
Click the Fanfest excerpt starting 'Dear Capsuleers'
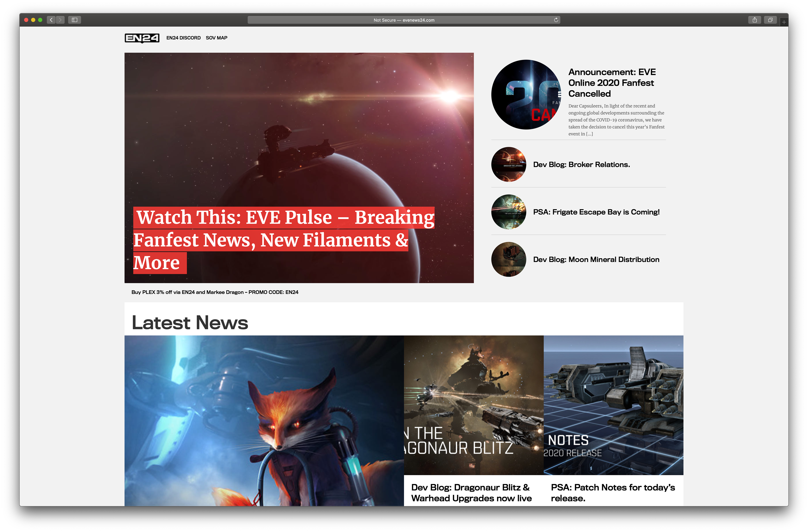617,120
